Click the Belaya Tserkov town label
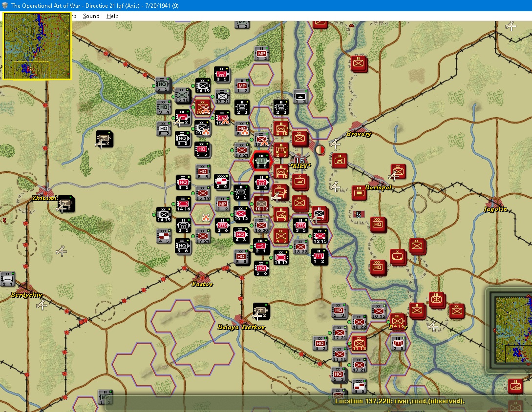The image size is (532, 412). (241, 327)
